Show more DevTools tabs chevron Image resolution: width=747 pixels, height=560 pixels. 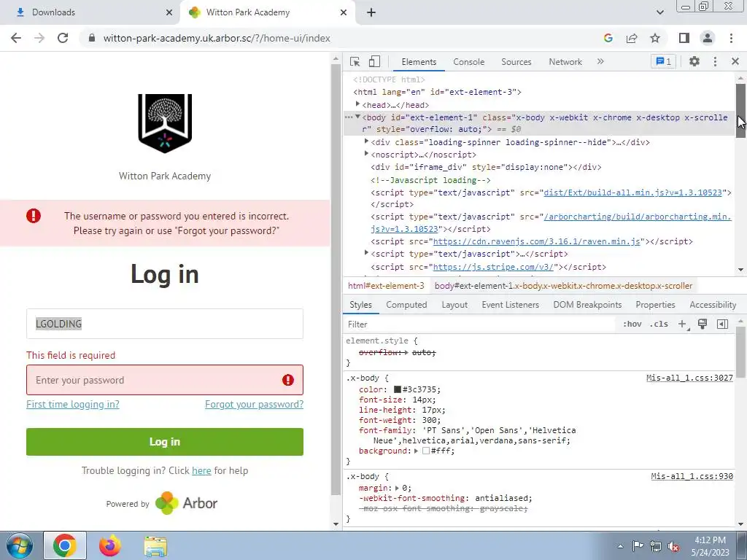tap(600, 61)
